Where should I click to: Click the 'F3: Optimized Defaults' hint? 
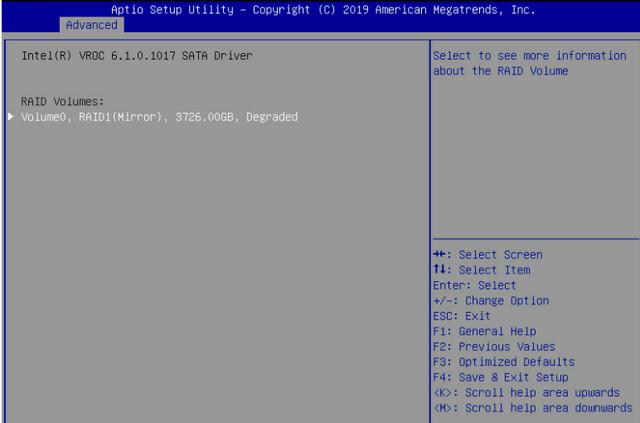(x=504, y=362)
